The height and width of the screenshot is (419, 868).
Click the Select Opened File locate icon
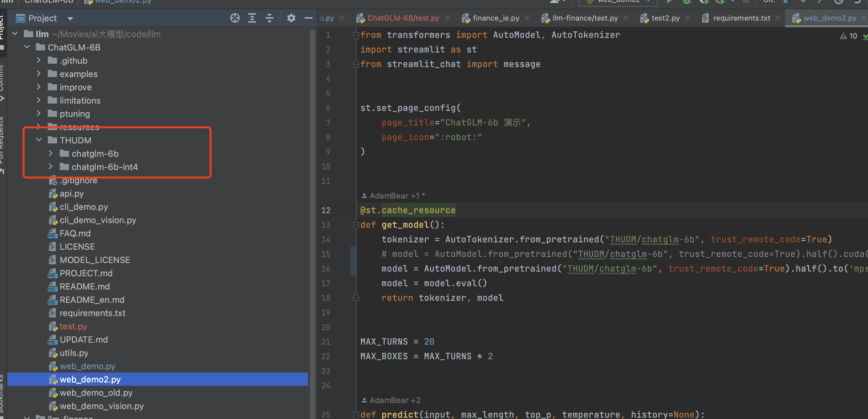click(235, 18)
